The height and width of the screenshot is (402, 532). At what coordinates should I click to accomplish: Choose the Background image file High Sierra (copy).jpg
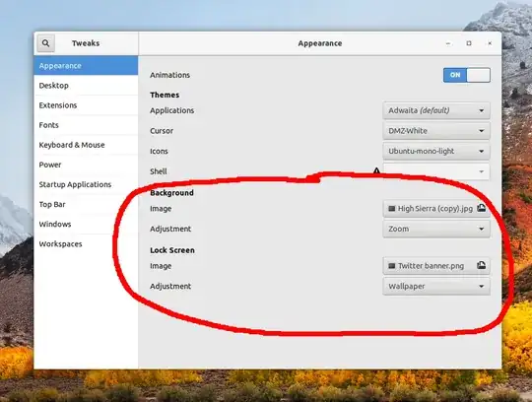[x=436, y=209]
